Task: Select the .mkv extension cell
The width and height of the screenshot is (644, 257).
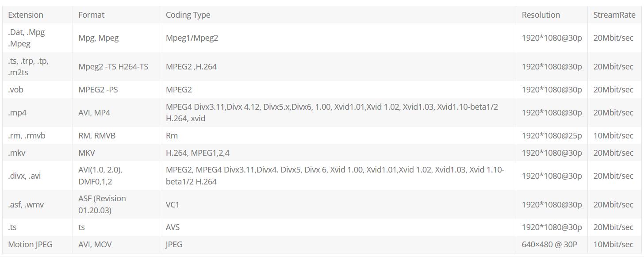Action: click(x=17, y=153)
